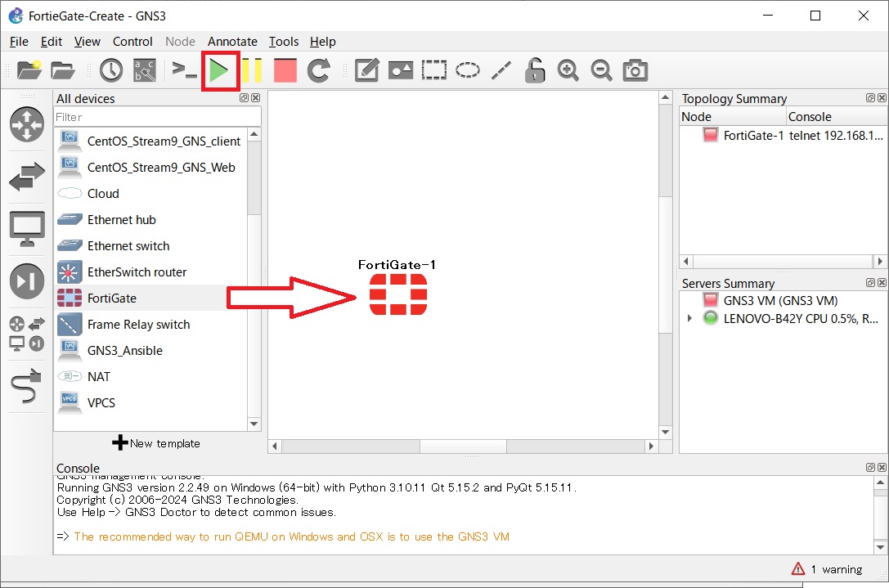Browse all devices sidebar icon
Viewport: 889px width, 588px height.
[x=27, y=334]
